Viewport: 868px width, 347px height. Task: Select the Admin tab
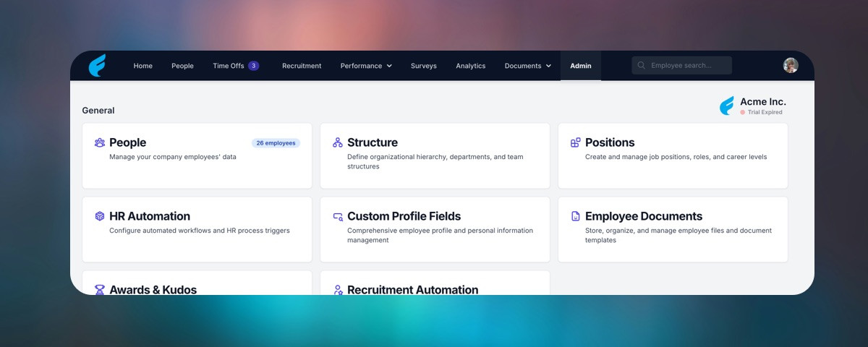[x=581, y=66]
